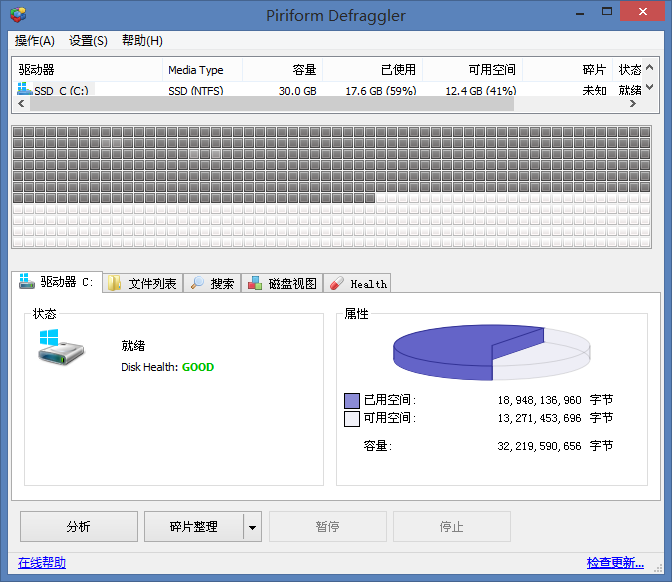Open the 操作(A) menu
Image resolution: width=672 pixels, height=582 pixels.
coord(35,41)
